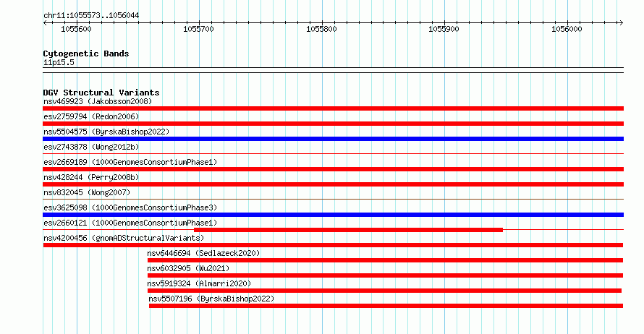Open the nsv428244 (Perry2008b) label

pos(91,177)
